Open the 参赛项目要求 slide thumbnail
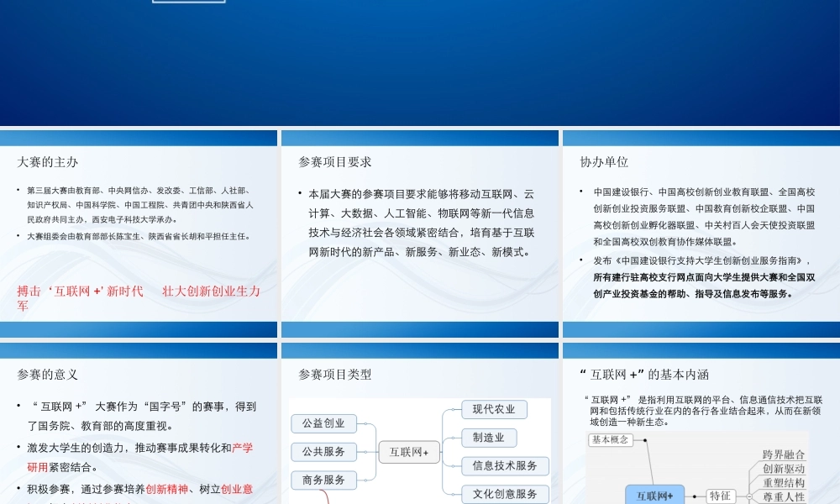Screen dimensions: 840x504 coord(419,233)
